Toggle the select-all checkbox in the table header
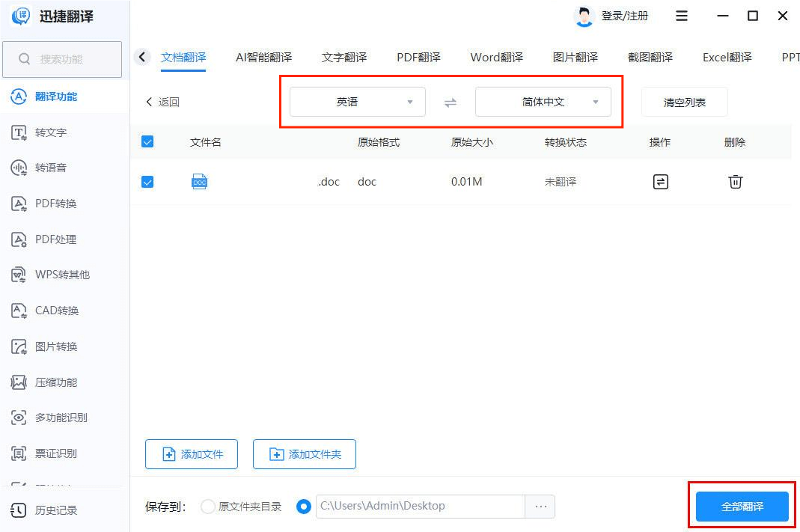 click(x=147, y=142)
